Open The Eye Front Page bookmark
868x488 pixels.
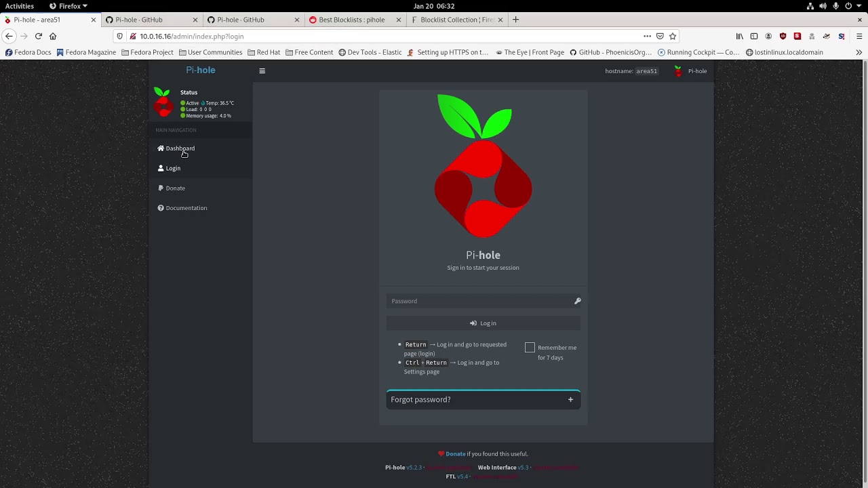530,52
